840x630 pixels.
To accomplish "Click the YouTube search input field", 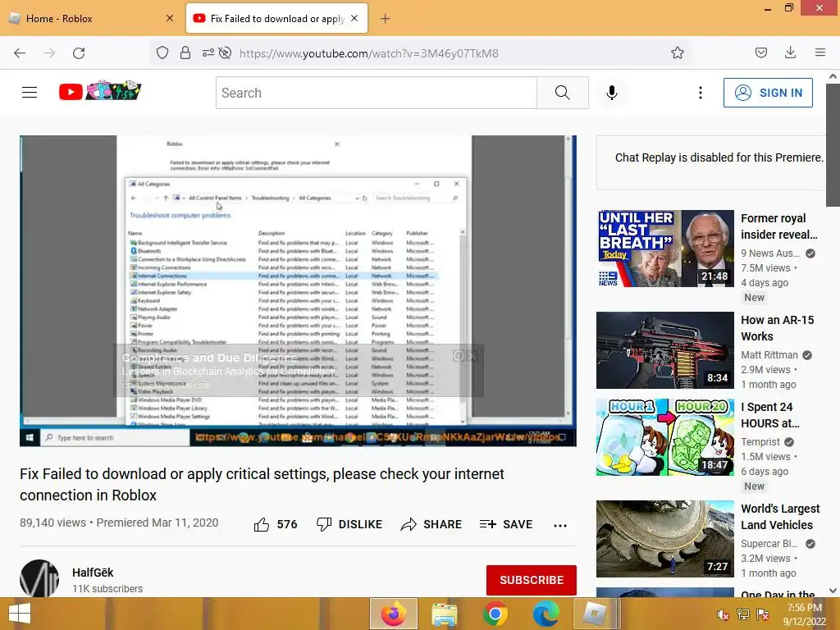I will tap(376, 93).
